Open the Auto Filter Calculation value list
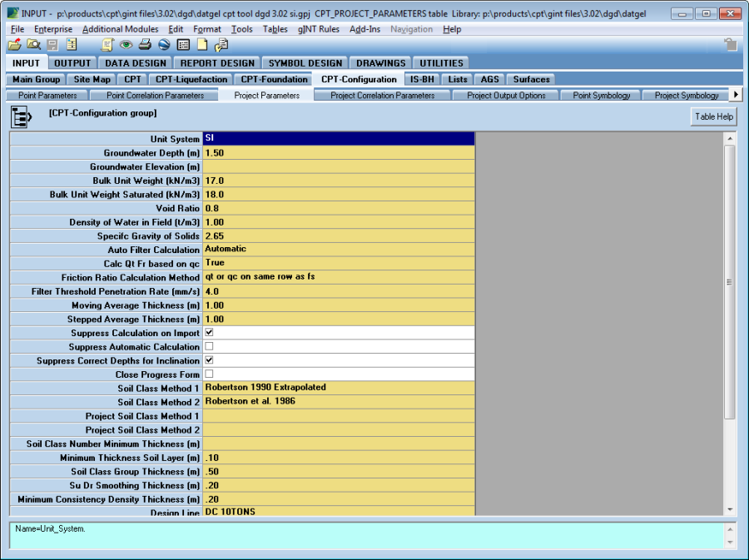The image size is (749, 560). tap(338, 250)
